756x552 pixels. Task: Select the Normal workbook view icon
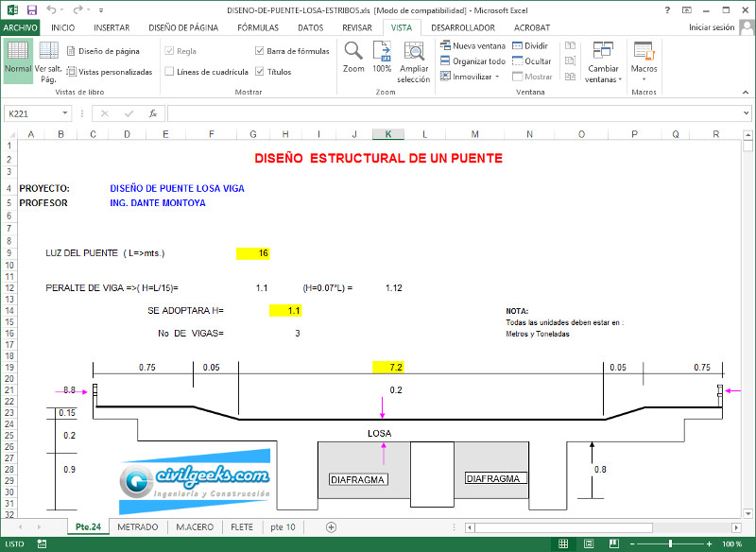point(18,57)
